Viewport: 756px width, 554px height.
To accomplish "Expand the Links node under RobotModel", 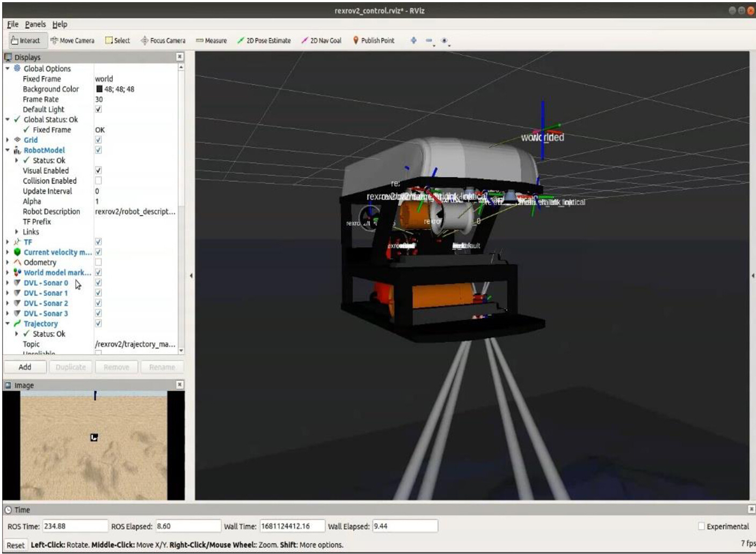I will [x=17, y=231].
